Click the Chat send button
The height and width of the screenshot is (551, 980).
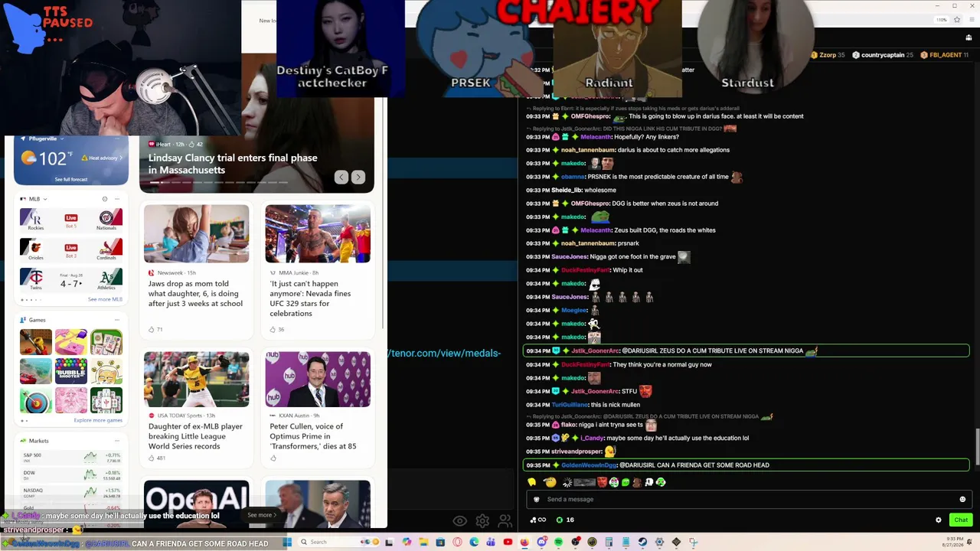pos(961,520)
